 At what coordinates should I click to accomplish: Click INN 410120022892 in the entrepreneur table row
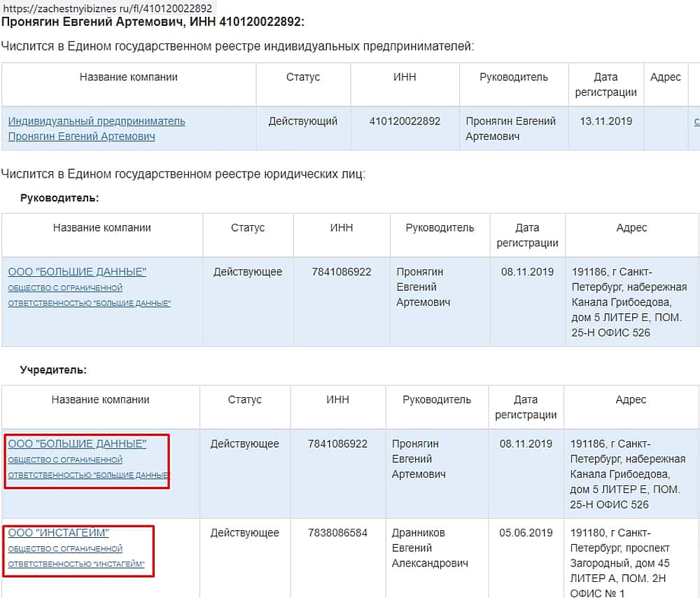pos(405,121)
